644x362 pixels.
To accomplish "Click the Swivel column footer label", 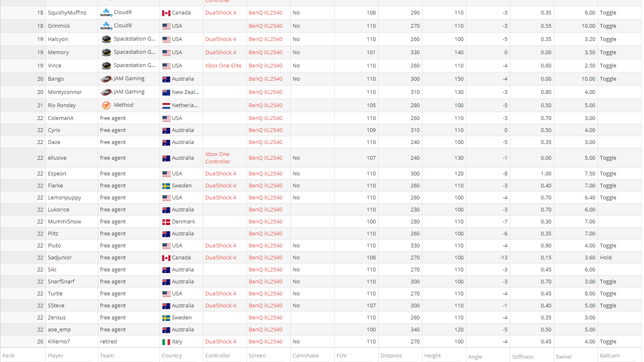I will tap(564, 357).
